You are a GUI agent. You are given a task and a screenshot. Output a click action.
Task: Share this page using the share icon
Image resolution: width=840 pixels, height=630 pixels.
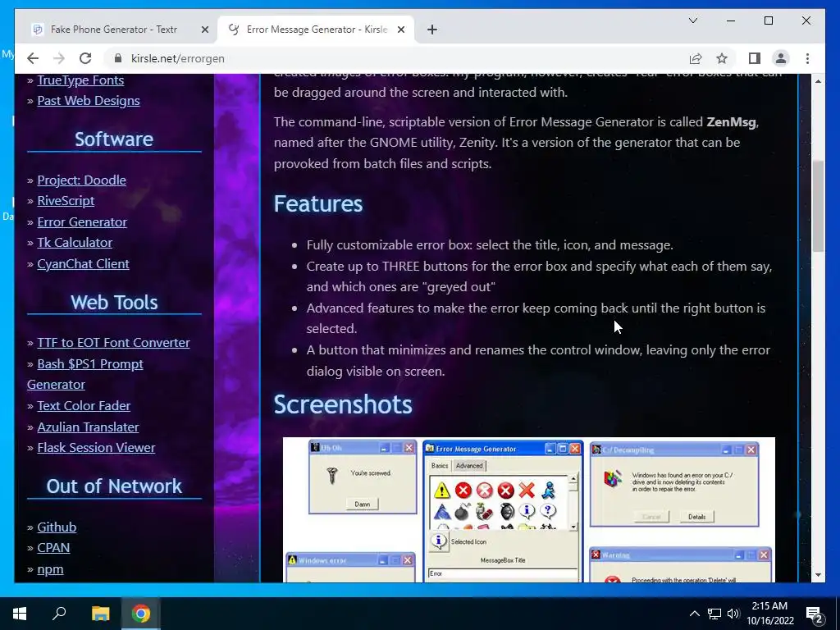pyautogui.click(x=696, y=58)
